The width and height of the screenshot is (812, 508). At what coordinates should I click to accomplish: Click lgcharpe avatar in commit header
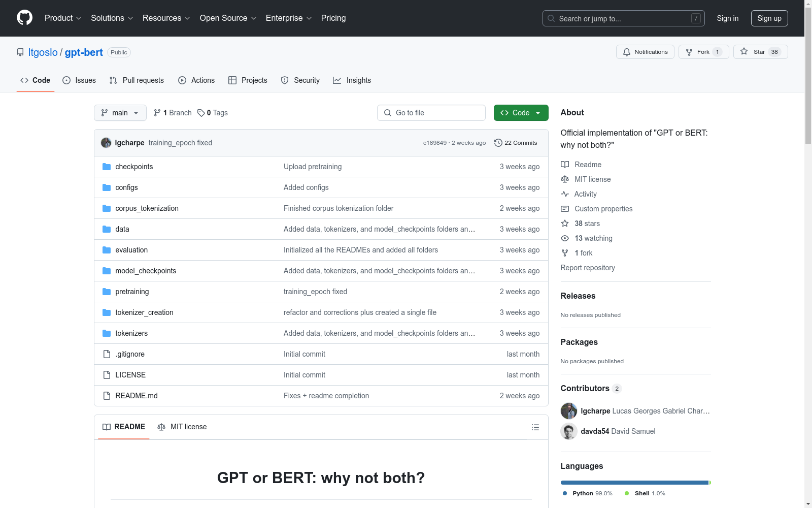tap(106, 143)
